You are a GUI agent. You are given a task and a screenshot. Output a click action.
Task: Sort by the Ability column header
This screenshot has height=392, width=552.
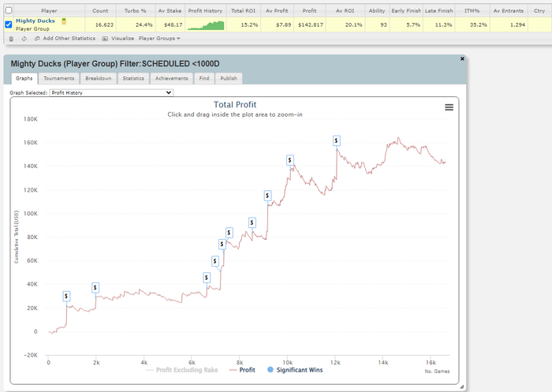377,10
